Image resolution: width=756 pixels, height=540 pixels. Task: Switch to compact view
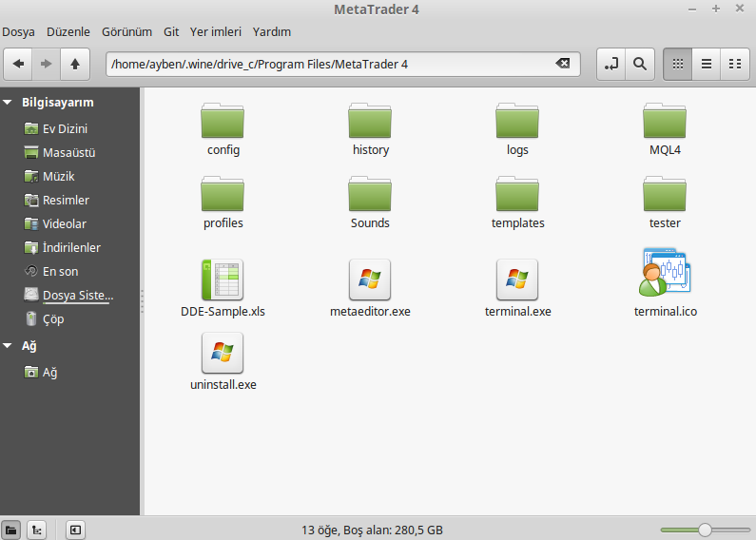[x=735, y=64]
